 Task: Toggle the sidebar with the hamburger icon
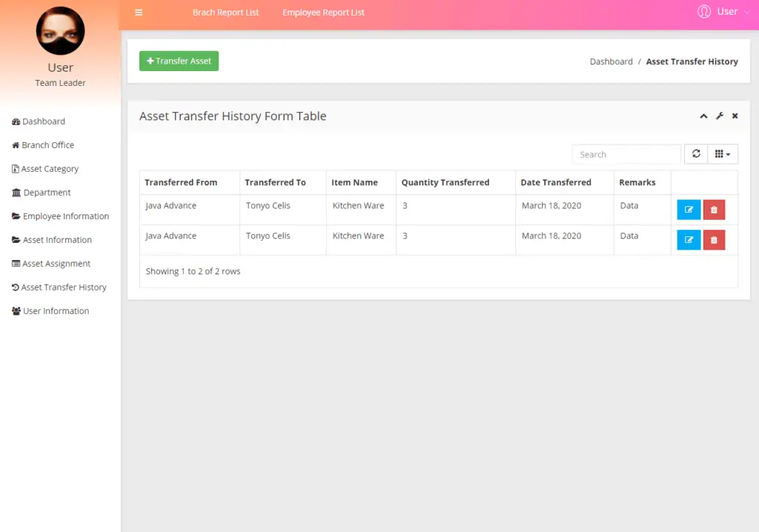tap(138, 12)
